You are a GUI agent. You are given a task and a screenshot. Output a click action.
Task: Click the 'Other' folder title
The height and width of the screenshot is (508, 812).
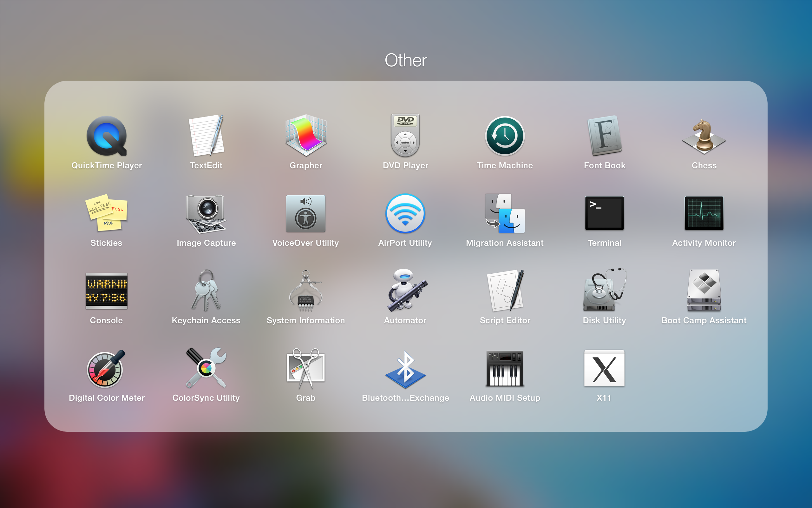point(406,60)
